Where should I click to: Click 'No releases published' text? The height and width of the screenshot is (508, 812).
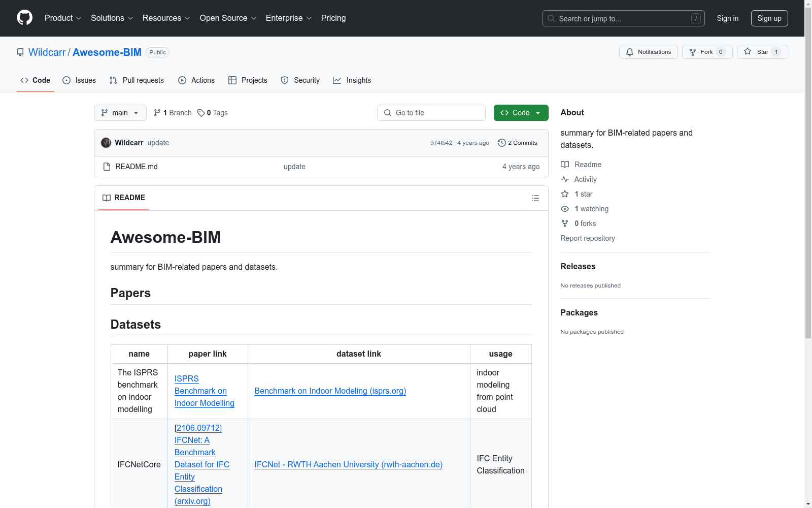pyautogui.click(x=591, y=285)
